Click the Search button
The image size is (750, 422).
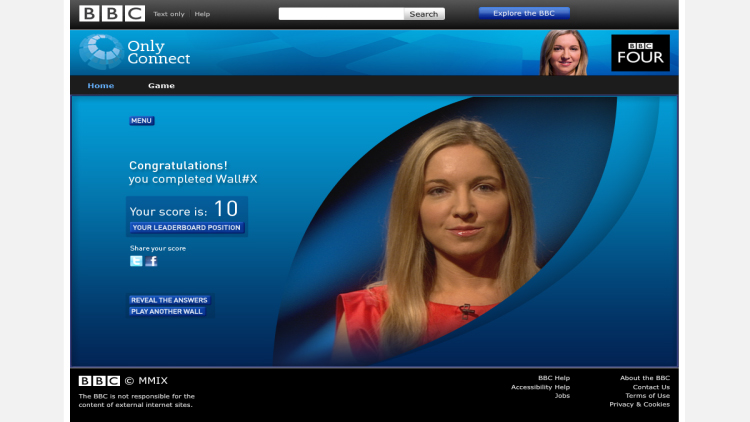click(x=424, y=14)
